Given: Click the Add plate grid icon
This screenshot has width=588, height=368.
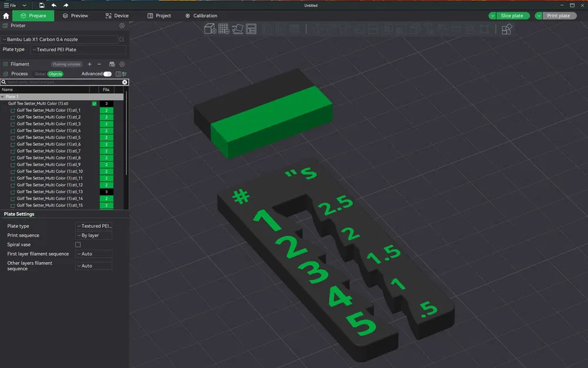Looking at the screenshot, I should coord(224,29).
